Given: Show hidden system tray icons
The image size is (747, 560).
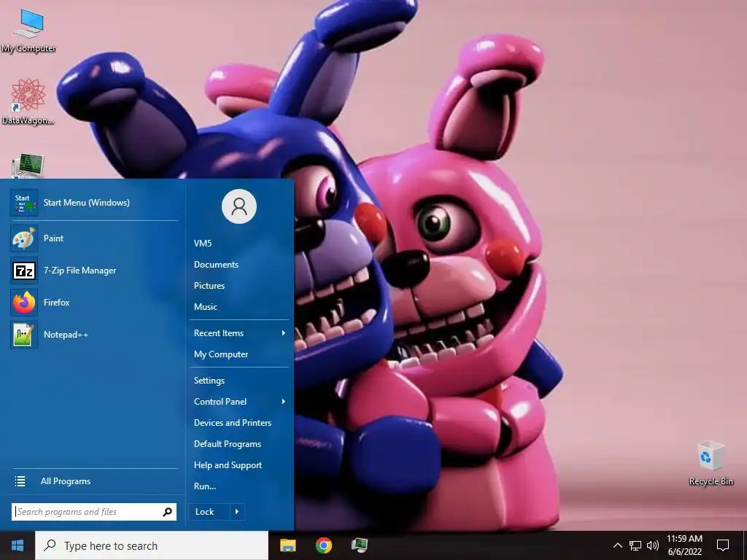Looking at the screenshot, I should pyautogui.click(x=617, y=545).
